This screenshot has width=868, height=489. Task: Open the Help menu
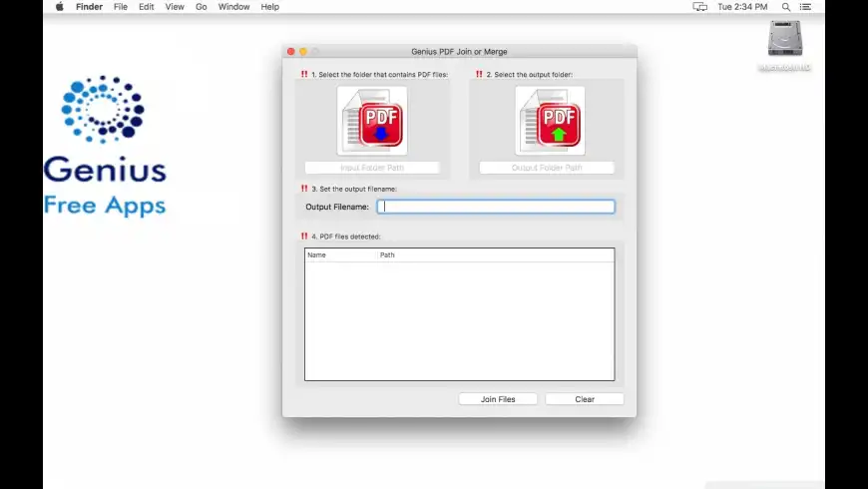coord(269,7)
